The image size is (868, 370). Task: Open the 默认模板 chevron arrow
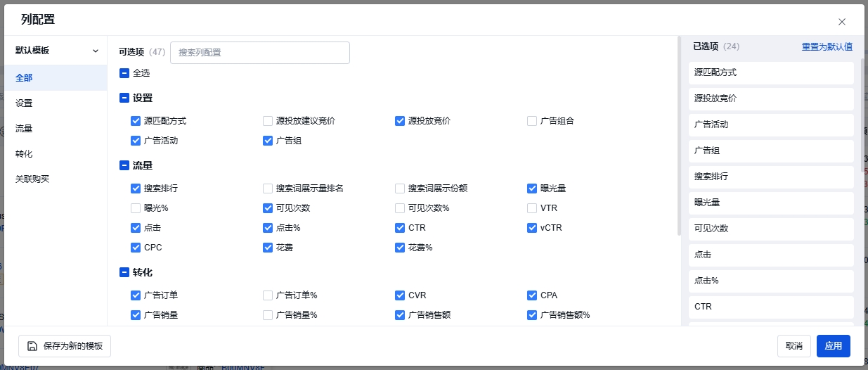pyautogui.click(x=96, y=51)
